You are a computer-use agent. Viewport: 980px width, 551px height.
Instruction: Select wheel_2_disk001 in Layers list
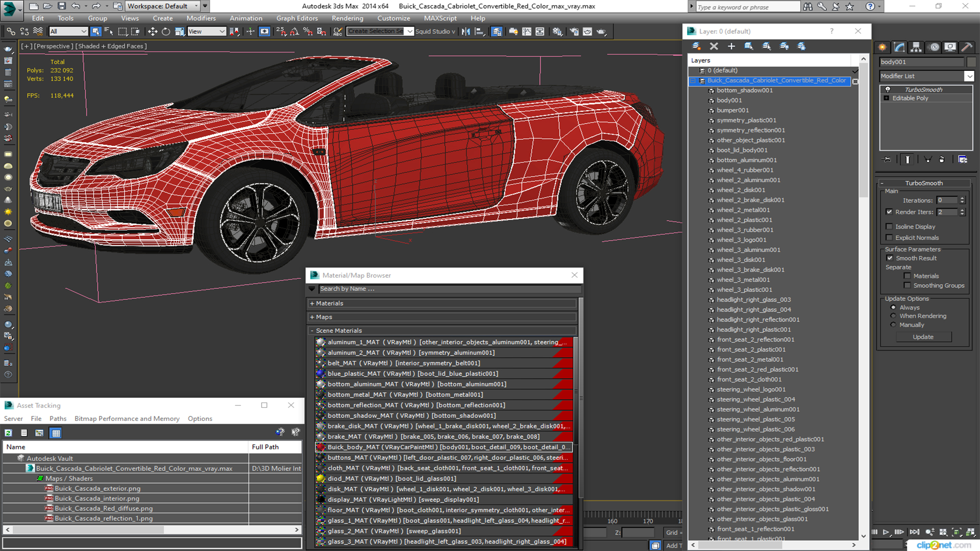(741, 190)
